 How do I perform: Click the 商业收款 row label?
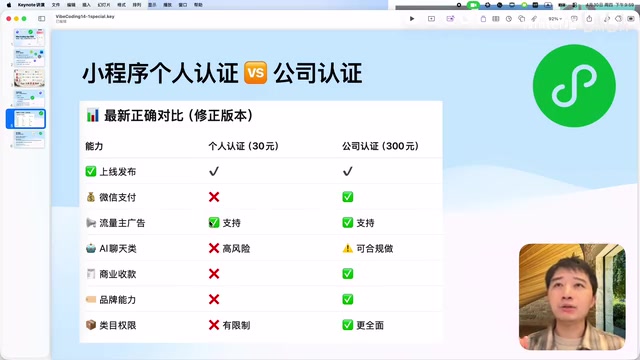pyautogui.click(x=118, y=274)
